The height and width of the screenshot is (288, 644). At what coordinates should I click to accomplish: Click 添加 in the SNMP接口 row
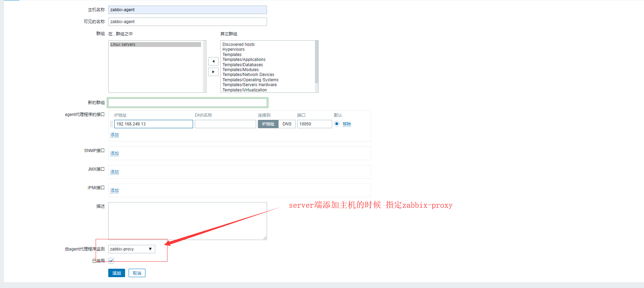click(115, 153)
